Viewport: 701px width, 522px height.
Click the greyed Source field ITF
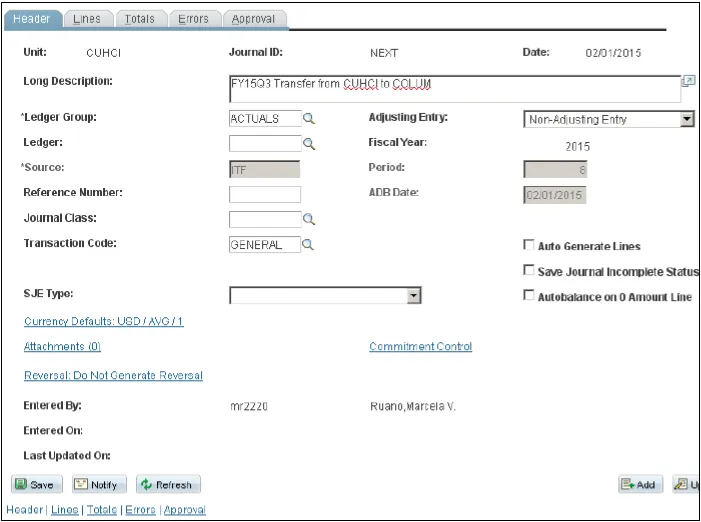tap(265, 169)
